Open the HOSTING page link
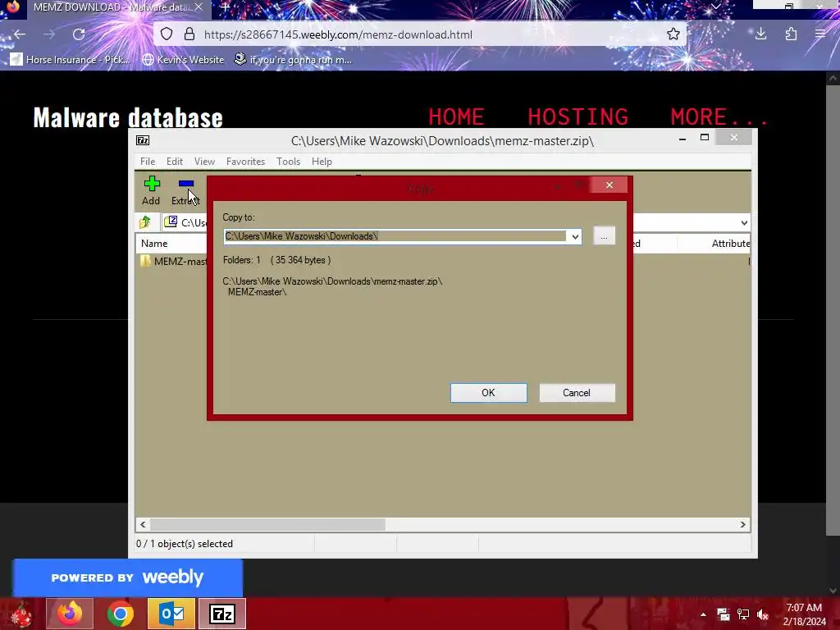840x630 pixels. point(577,116)
